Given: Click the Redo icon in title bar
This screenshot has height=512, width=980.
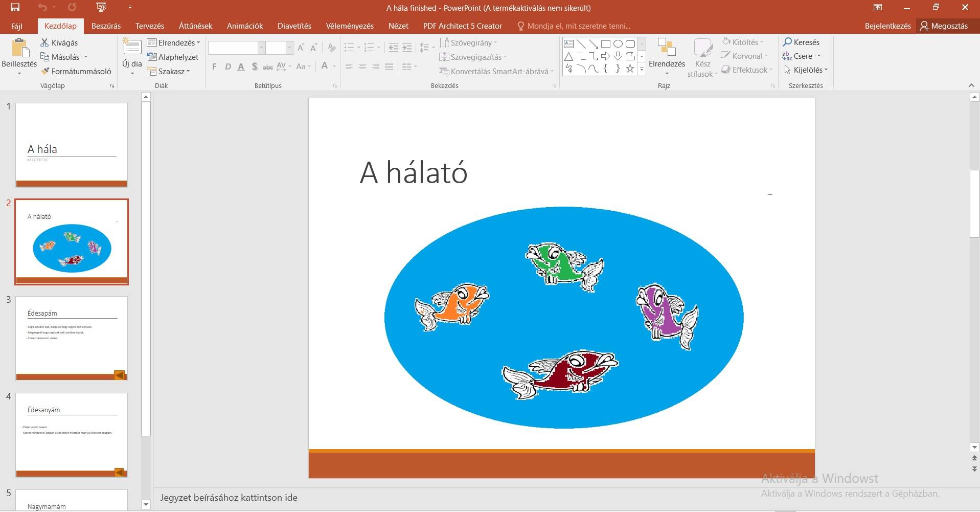Looking at the screenshot, I should click(72, 7).
